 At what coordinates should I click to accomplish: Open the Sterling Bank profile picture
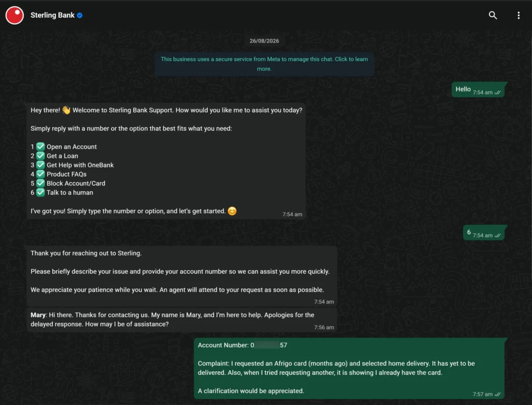15,15
